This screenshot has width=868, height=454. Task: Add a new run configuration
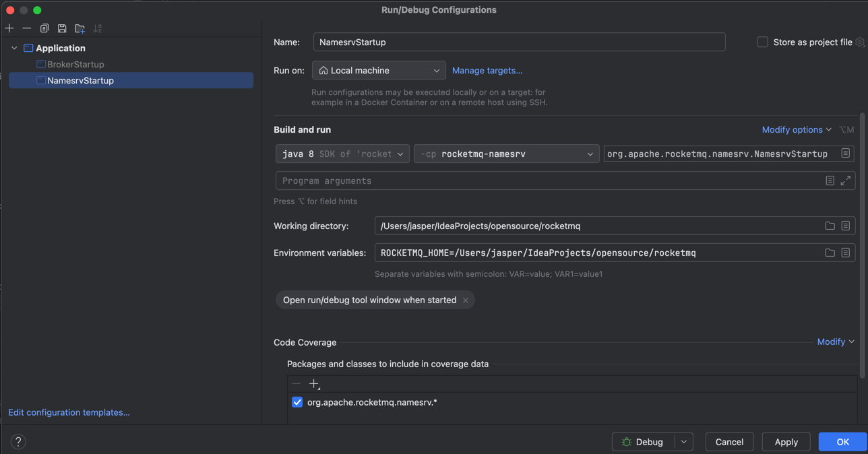9,28
